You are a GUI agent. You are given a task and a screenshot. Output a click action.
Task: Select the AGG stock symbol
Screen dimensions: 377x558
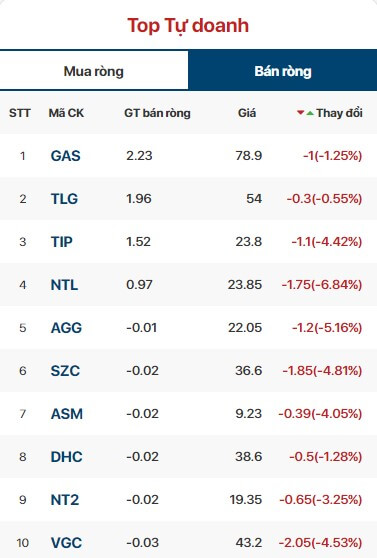[66, 327]
